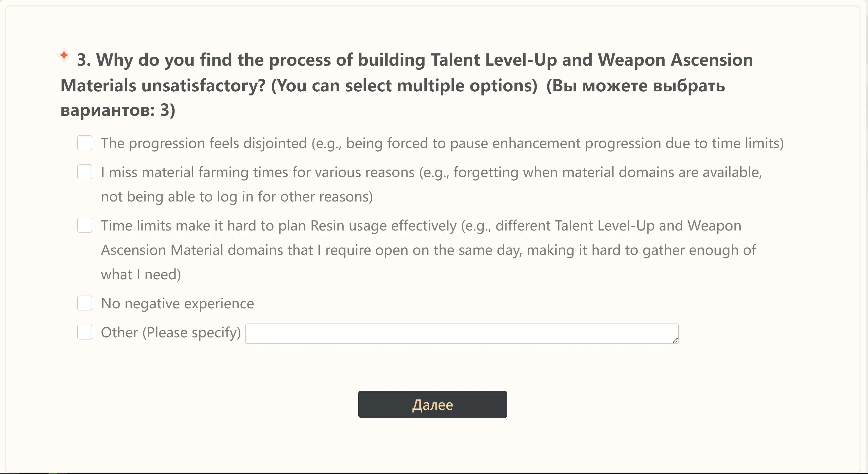Click the question 3 heading text
The width and height of the screenshot is (868, 474).
click(x=407, y=84)
